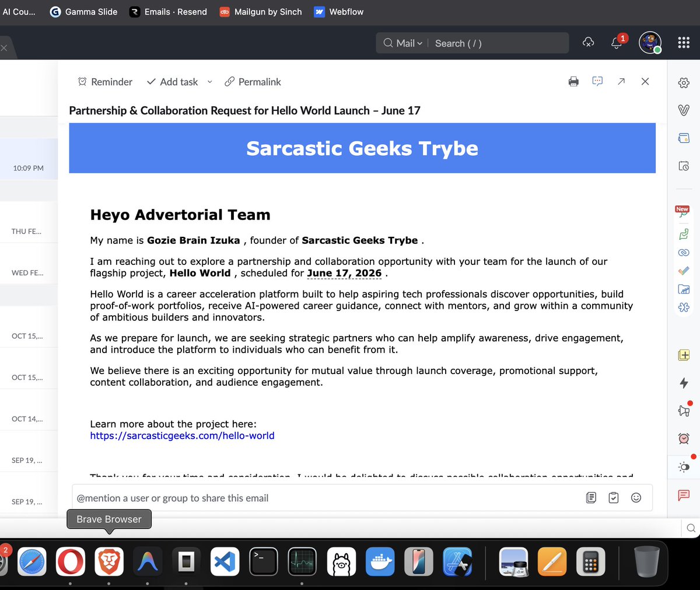Insert template via document icon in comment box

[591, 498]
